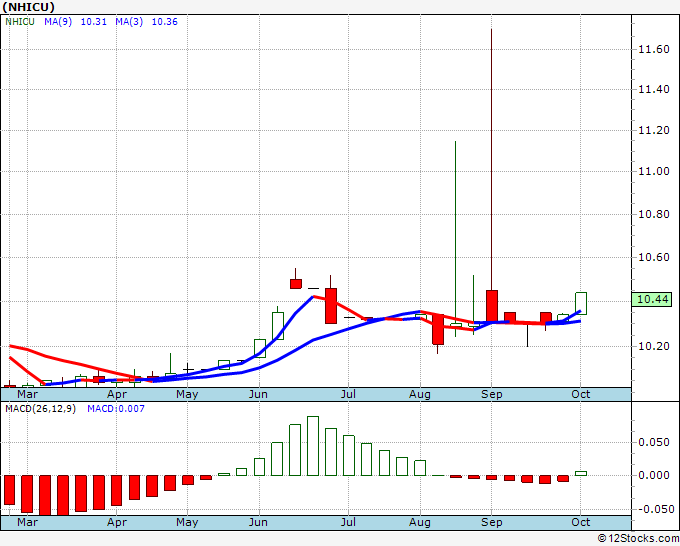Screen dimensions: 680x546
Task: Click the 10.80 price axis label
Action: tap(654, 214)
